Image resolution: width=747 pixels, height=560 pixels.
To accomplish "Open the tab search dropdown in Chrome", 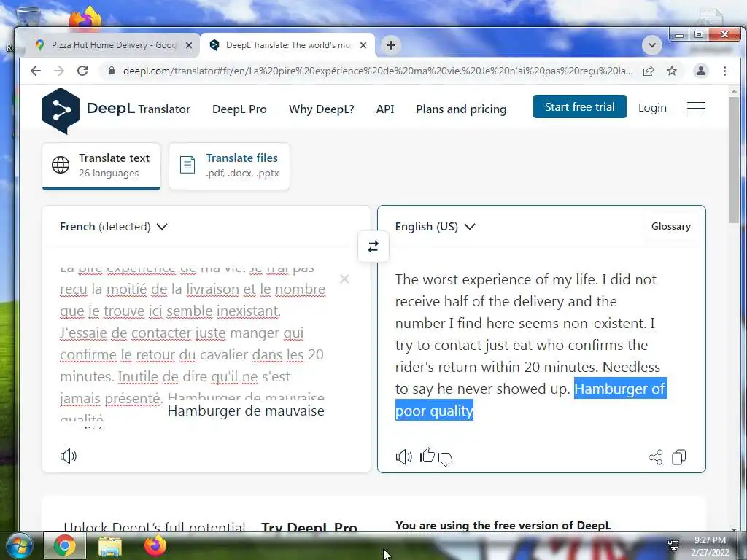I will coord(651,45).
